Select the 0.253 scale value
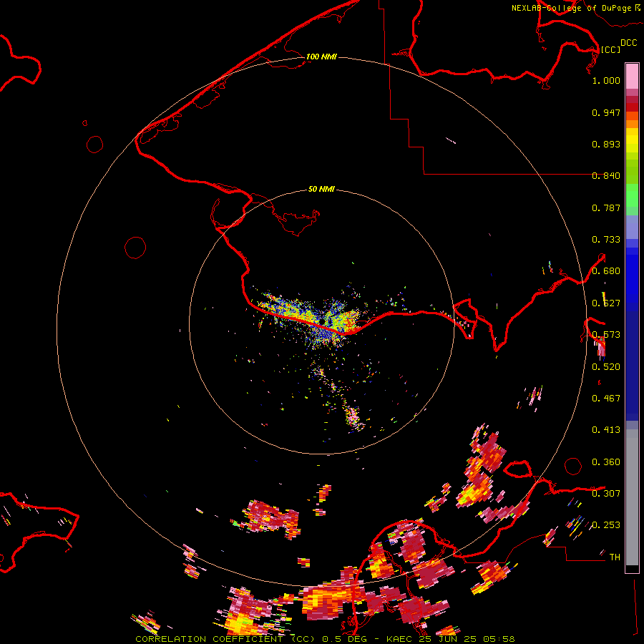 (x=606, y=525)
